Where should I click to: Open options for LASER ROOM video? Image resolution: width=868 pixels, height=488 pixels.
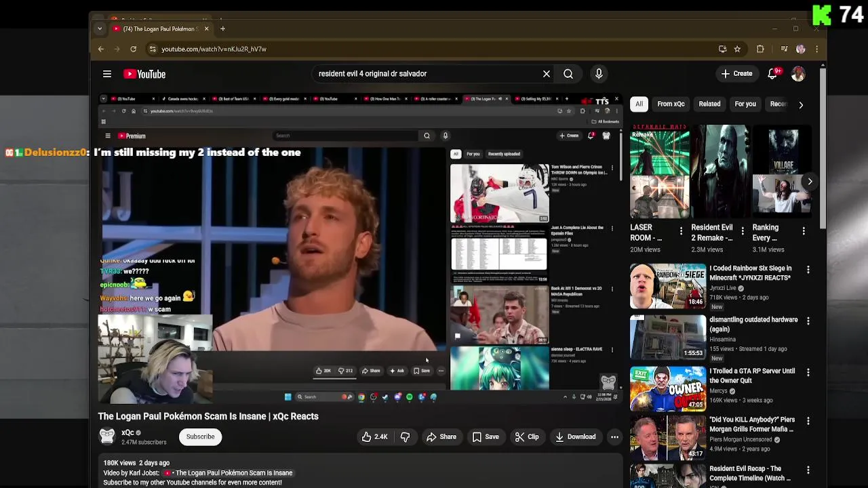[x=681, y=231]
